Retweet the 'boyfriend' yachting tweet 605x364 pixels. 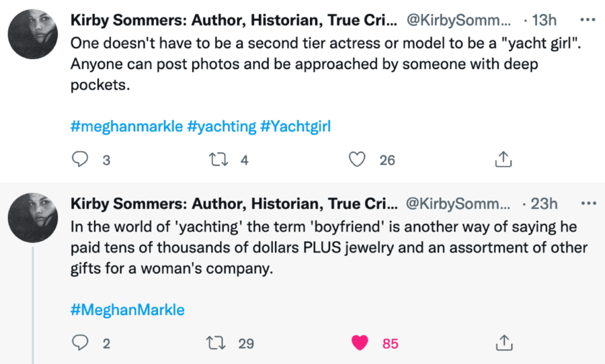217,343
